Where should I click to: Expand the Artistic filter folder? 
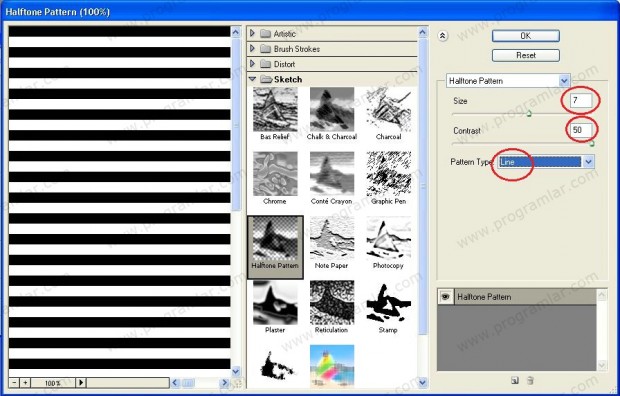pyautogui.click(x=252, y=33)
